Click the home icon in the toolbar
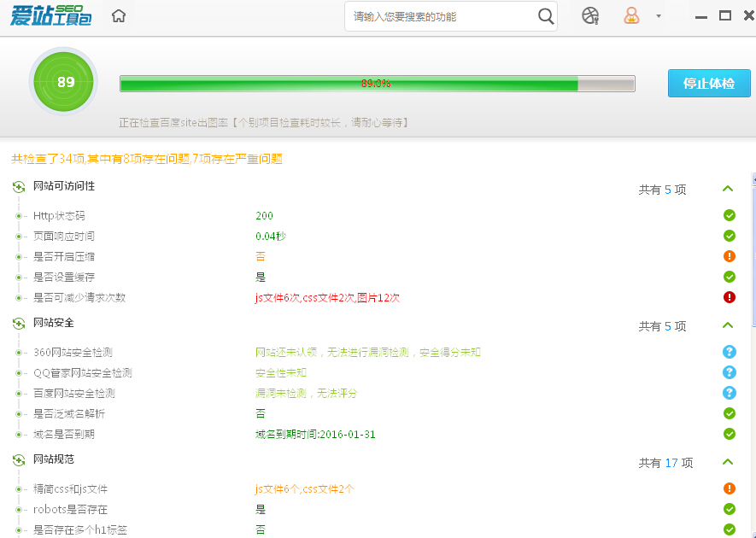This screenshot has height=538, width=756. [119, 15]
